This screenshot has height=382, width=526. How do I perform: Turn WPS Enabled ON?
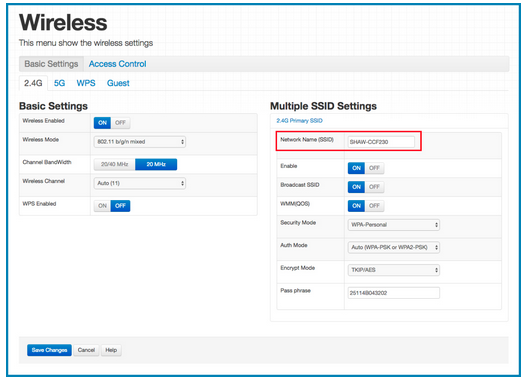pos(102,206)
